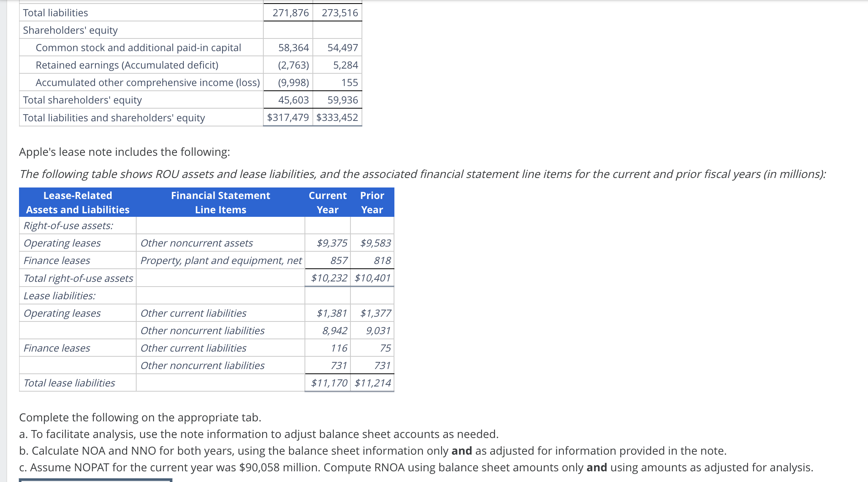868x482 pixels.
Task: Click the Lease-Related Assets and Liabilities header
Action: tap(78, 202)
